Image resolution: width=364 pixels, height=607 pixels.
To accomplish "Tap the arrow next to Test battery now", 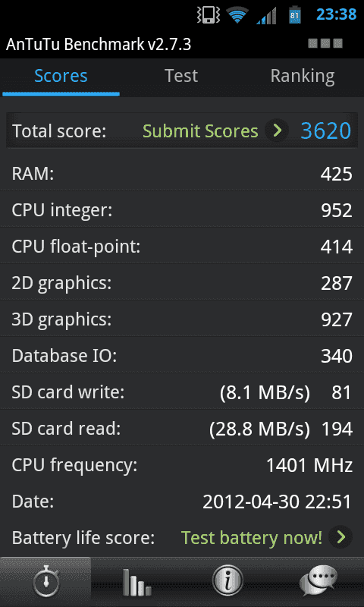I will 340,537.
